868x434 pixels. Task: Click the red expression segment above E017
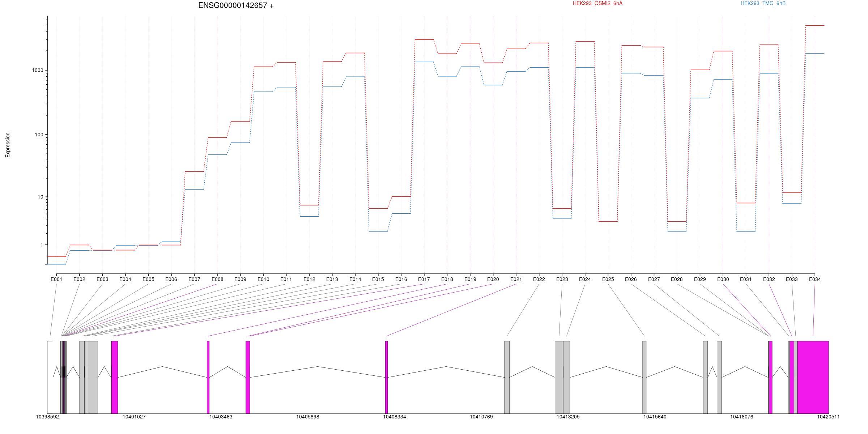pos(424,39)
